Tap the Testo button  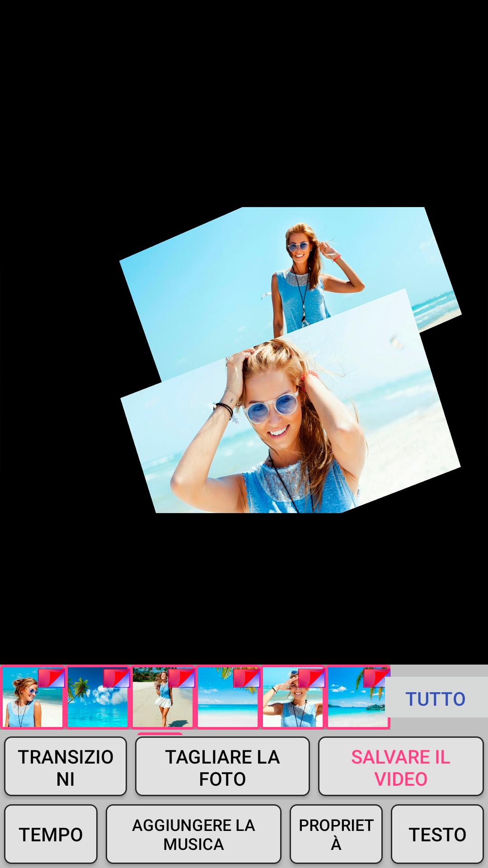click(x=437, y=834)
